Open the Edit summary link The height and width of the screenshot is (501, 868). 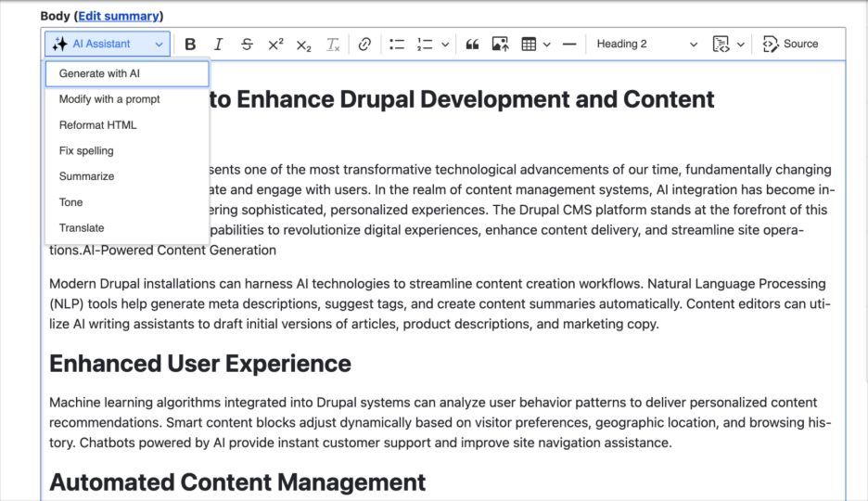[x=119, y=16]
